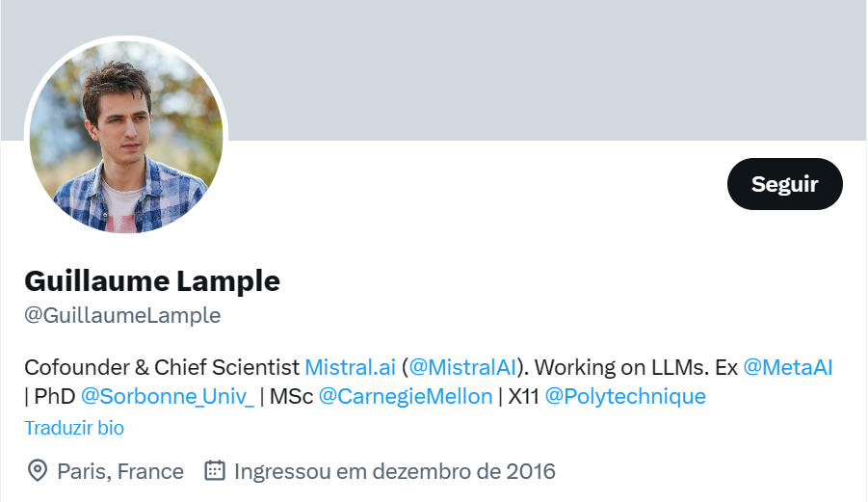Select the Guillaume Lample display name
Viewport: 868px width, 502px height.
(152, 280)
